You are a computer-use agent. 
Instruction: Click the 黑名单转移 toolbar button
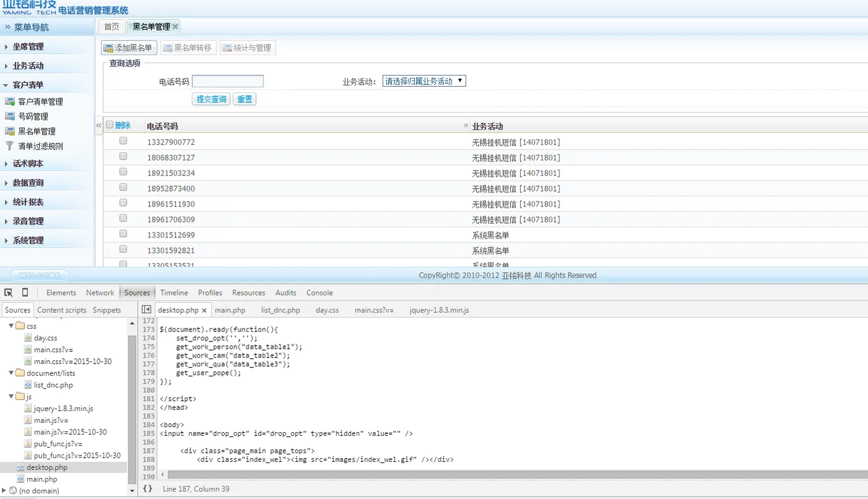(x=188, y=48)
